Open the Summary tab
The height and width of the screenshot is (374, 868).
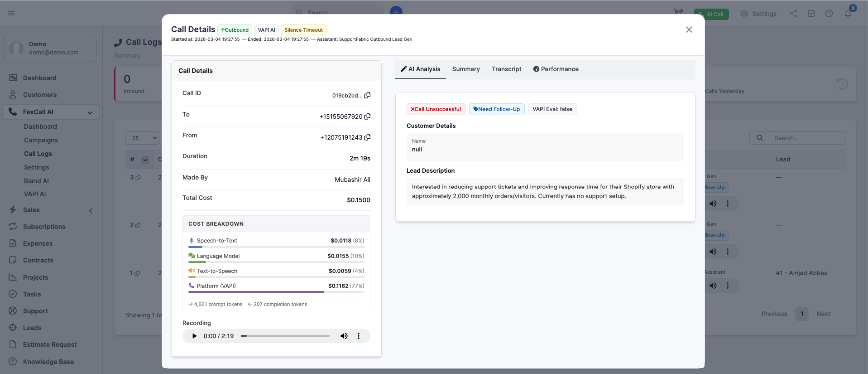pos(466,69)
